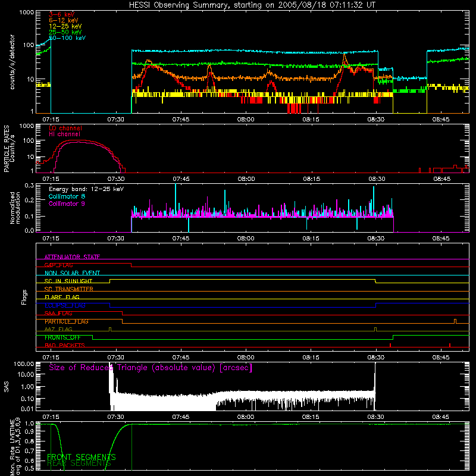The width and height of the screenshot is (476, 476).
Task: Click the 'ATTENUATOR_STATE' flag label
Action: click(x=72, y=257)
